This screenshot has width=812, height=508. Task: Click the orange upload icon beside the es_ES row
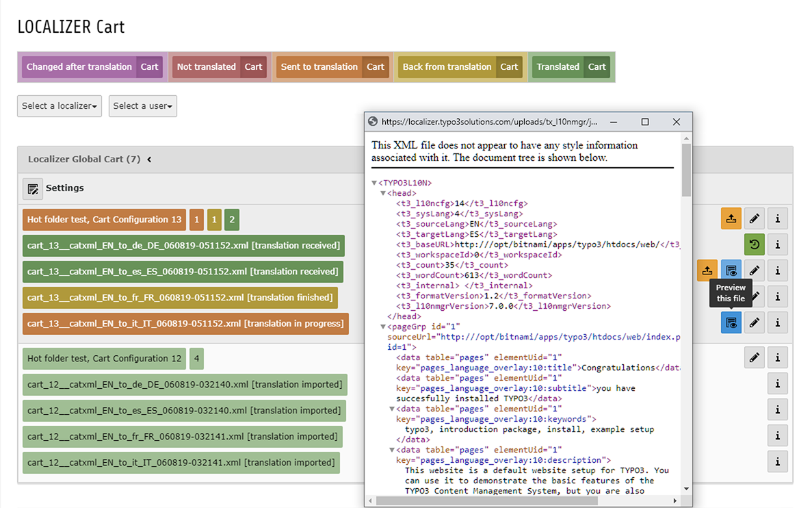707,270
